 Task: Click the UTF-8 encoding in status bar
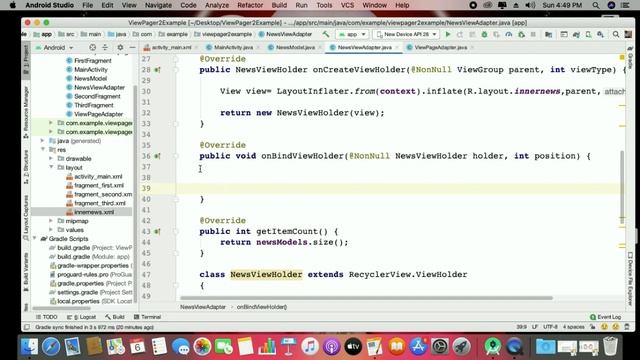pyautogui.click(x=550, y=327)
